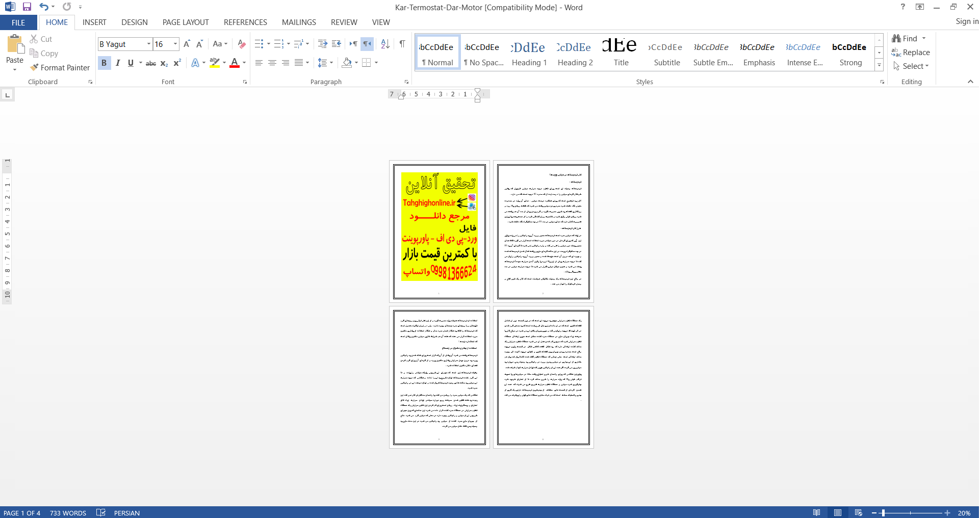The width and height of the screenshot is (980, 518).
Task: Open Borders dropdown arrow
Action: click(x=376, y=63)
